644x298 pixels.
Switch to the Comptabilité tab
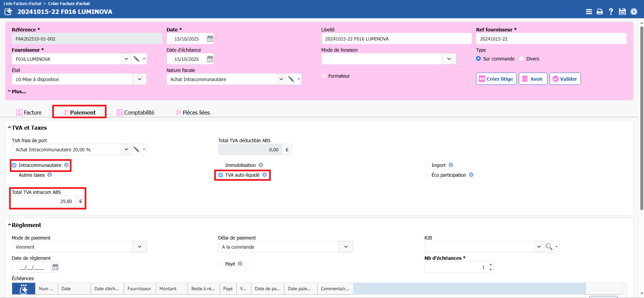pyautogui.click(x=135, y=113)
